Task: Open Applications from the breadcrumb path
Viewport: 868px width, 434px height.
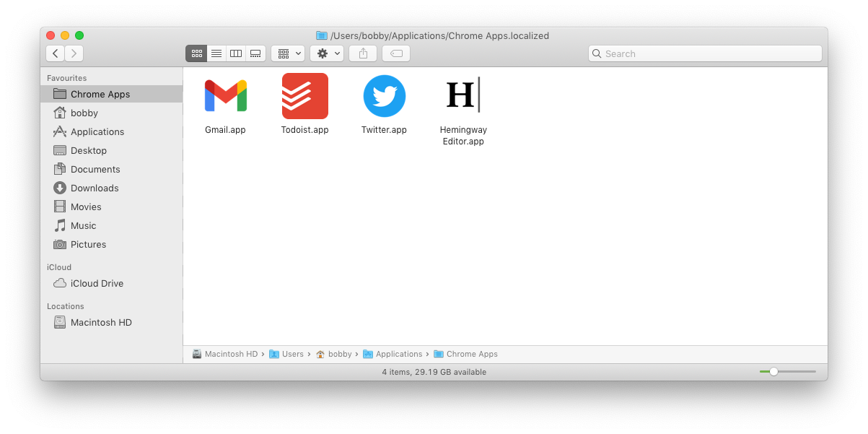Action: point(399,354)
